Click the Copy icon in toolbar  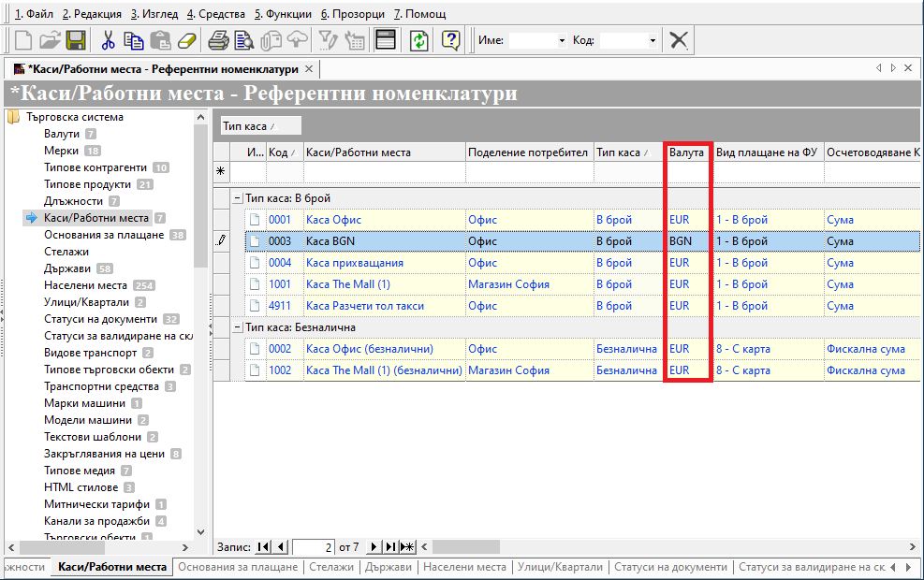tap(134, 40)
